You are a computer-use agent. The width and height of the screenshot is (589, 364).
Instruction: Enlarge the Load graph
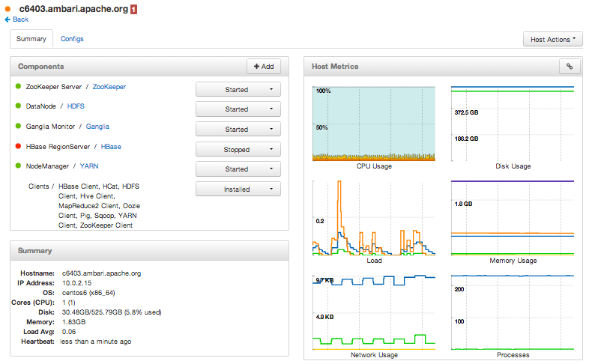pos(374,218)
